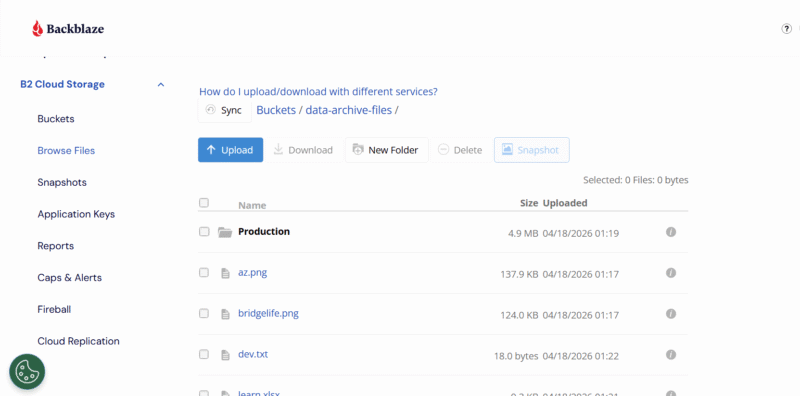This screenshot has height=396, width=800.
Task: Open Application Keys in the sidebar
Action: [76, 214]
